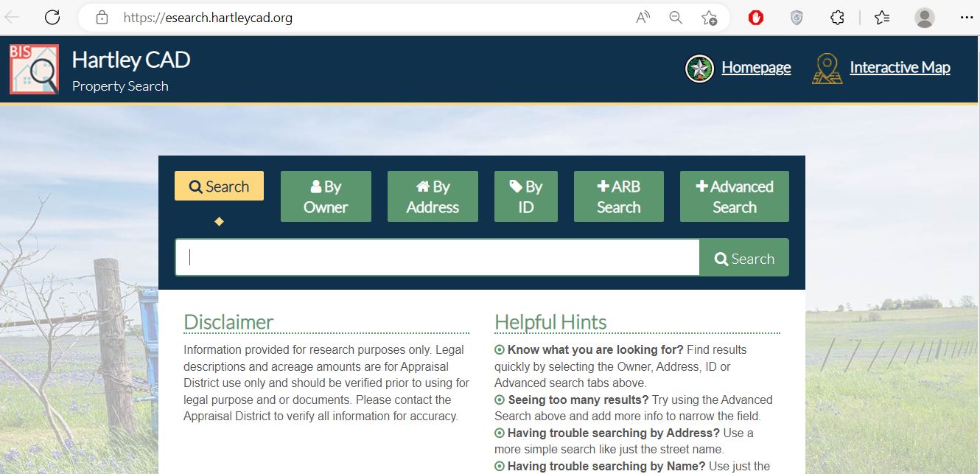Toggle the zoom magnifier control in address bar
Screen dimensions: 980x474
[675, 16]
